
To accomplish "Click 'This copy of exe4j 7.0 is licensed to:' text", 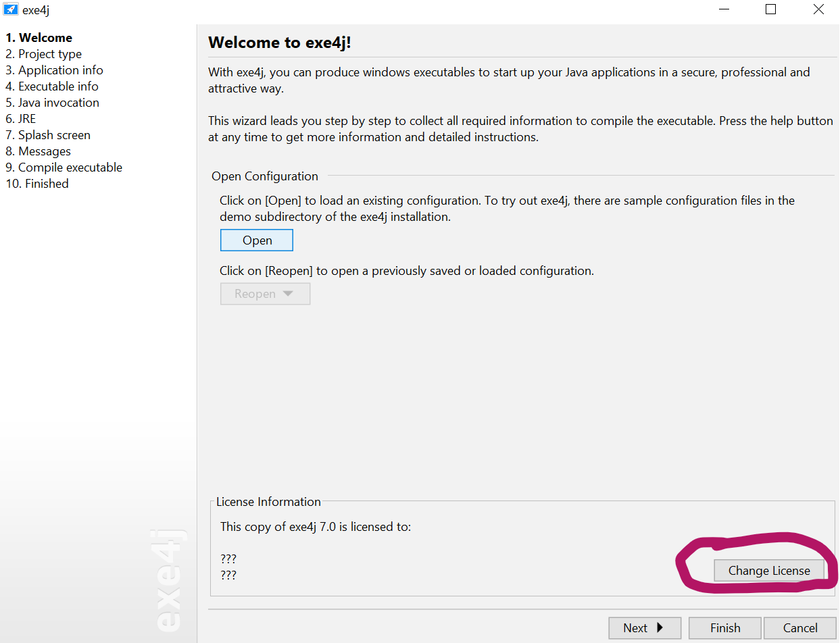I will (x=316, y=527).
